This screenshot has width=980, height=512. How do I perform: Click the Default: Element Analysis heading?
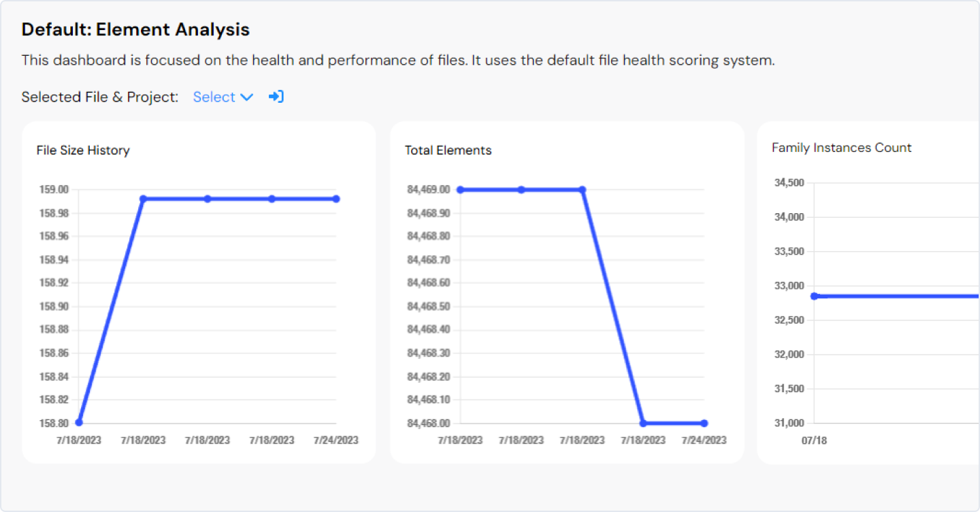point(135,30)
